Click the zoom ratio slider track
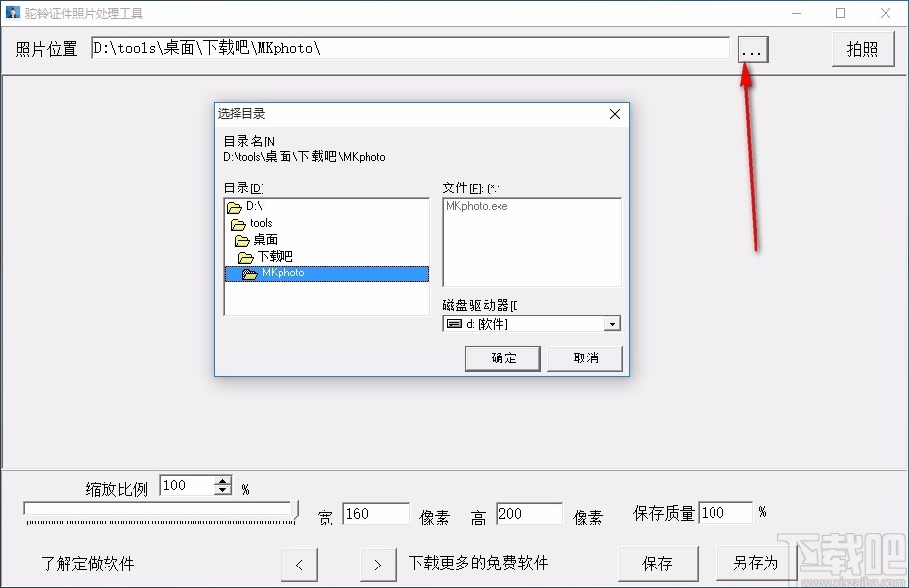The height and width of the screenshot is (588, 909). 156,509
